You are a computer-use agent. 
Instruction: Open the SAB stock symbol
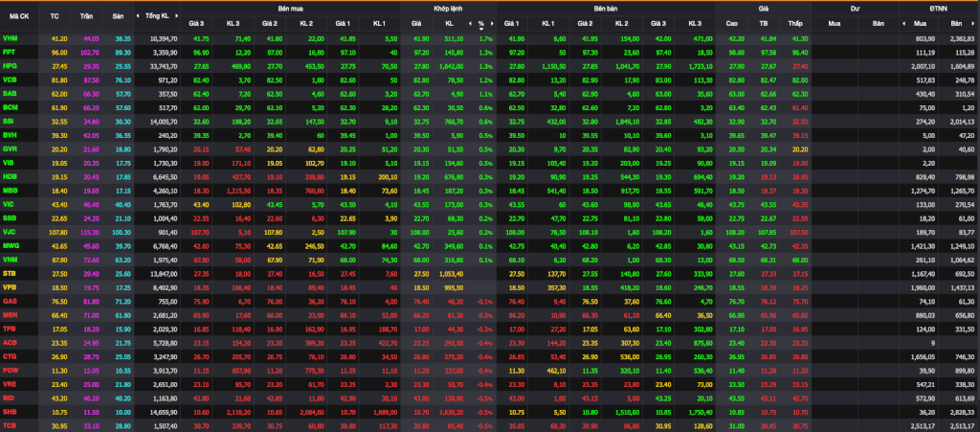click(x=10, y=93)
